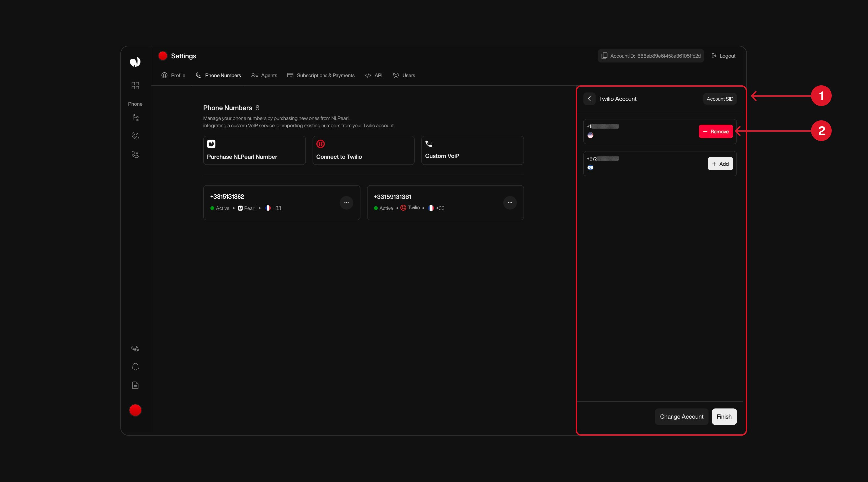
Task: Click the NLPearl logo at top of sidebar
Action: pyautogui.click(x=135, y=62)
